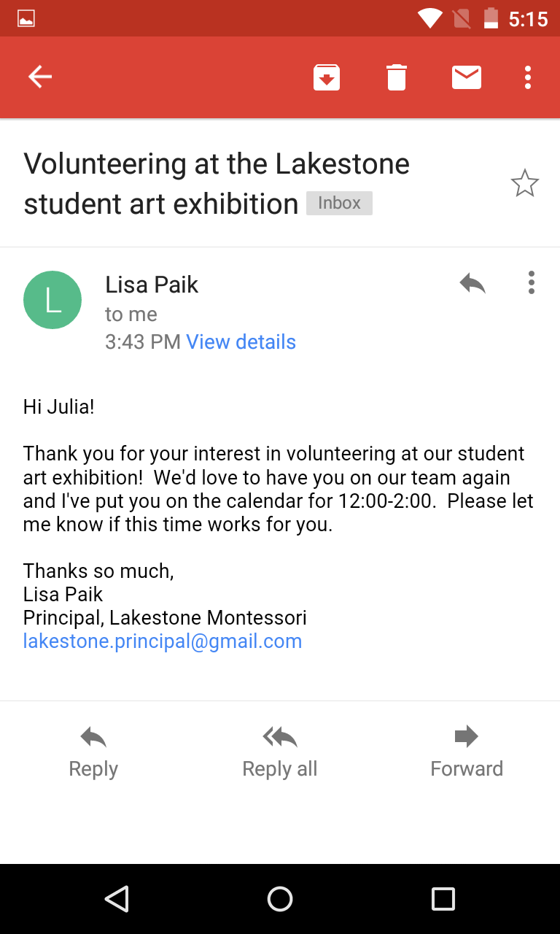Tap the quick reply arrow beside Lisa Paik

(472, 283)
